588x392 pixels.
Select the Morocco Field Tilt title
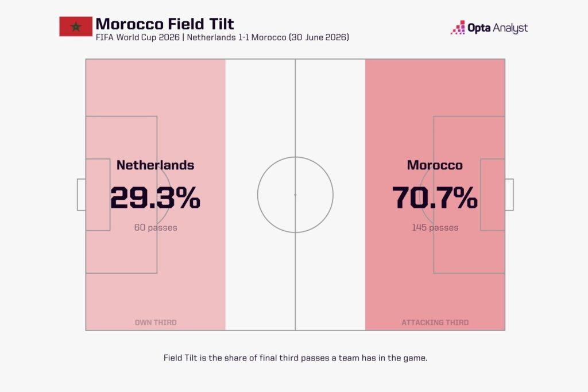click(165, 24)
